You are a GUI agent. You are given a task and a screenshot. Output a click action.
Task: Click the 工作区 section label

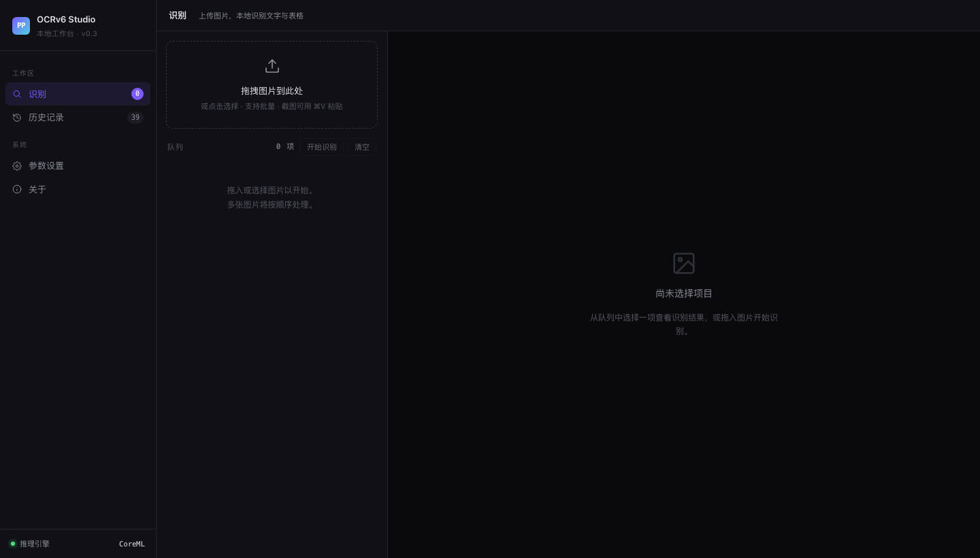(x=23, y=73)
